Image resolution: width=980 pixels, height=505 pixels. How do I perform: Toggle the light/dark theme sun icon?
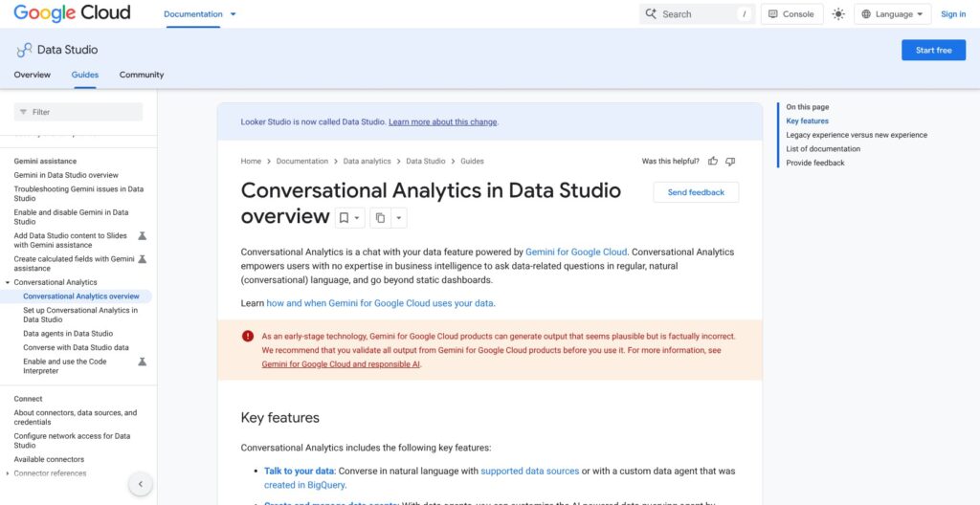[x=838, y=13]
